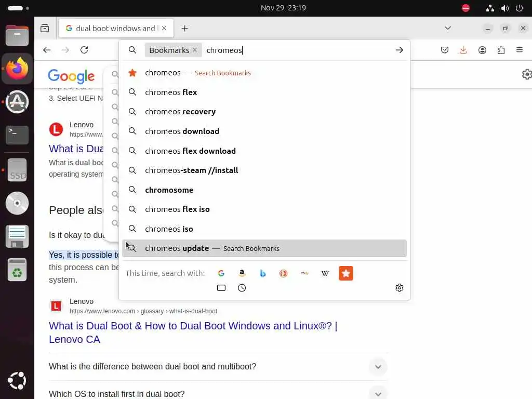Open the optical disc in dock
Image resolution: width=532 pixels, height=399 pixels.
17,203
